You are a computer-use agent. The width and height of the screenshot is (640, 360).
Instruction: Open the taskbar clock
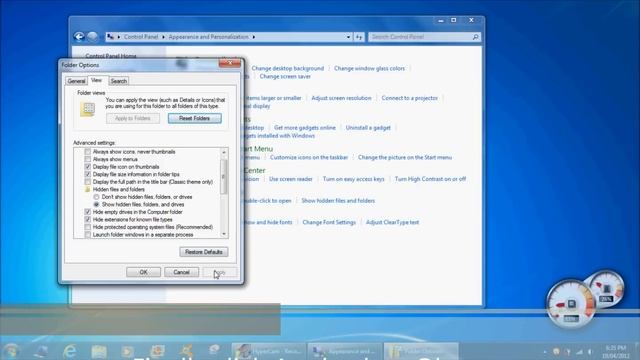point(616,351)
